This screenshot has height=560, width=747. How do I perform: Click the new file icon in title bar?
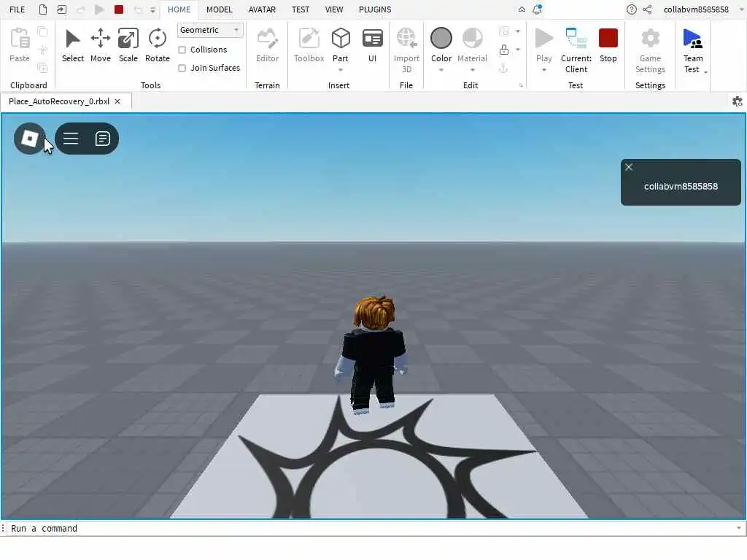43,9
